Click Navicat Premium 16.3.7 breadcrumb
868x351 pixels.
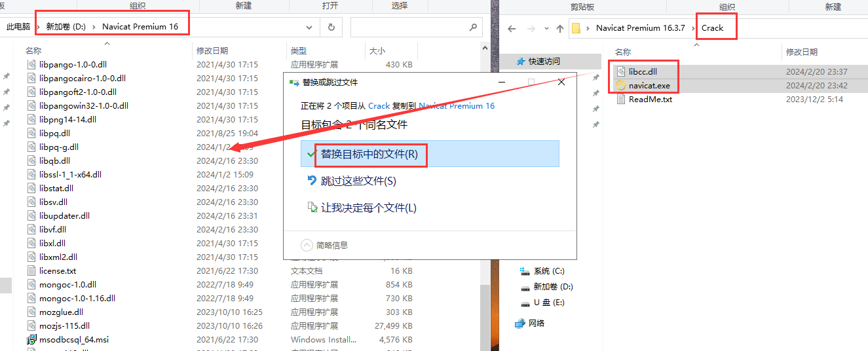(x=640, y=28)
